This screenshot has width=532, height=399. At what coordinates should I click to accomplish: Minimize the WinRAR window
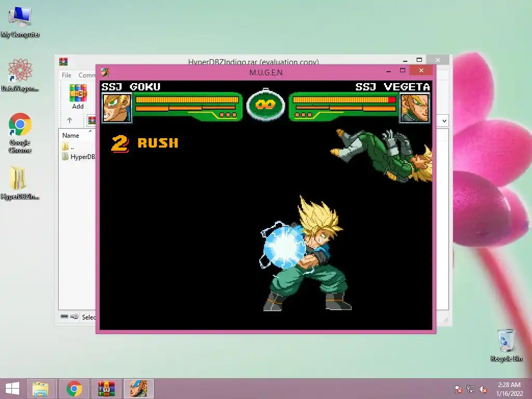[405, 60]
